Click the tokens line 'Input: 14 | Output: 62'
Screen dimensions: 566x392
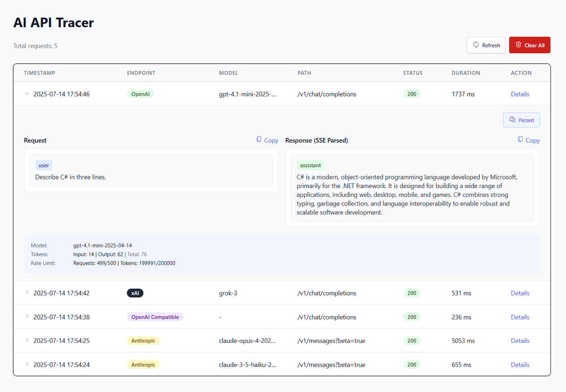98,254
